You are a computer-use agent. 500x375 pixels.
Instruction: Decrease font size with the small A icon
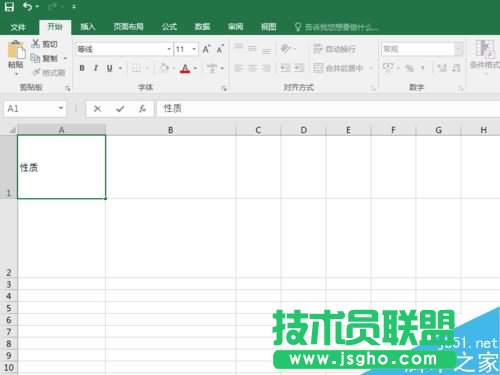point(220,49)
